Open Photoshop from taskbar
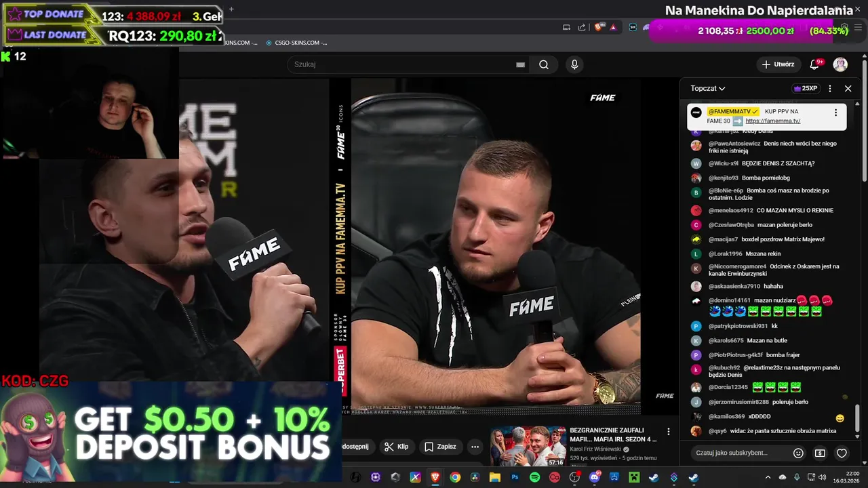Screen dimensions: 868x488 pyautogui.click(x=515, y=477)
